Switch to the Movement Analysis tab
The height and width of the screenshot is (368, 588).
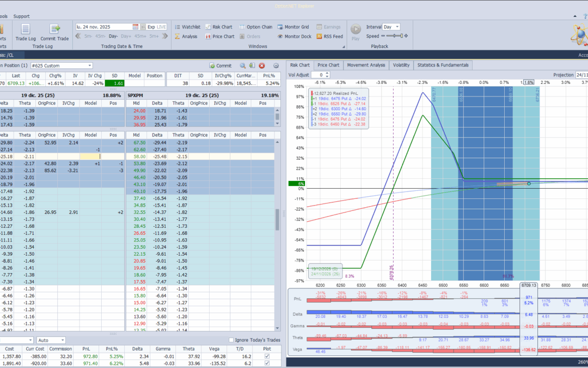click(365, 65)
